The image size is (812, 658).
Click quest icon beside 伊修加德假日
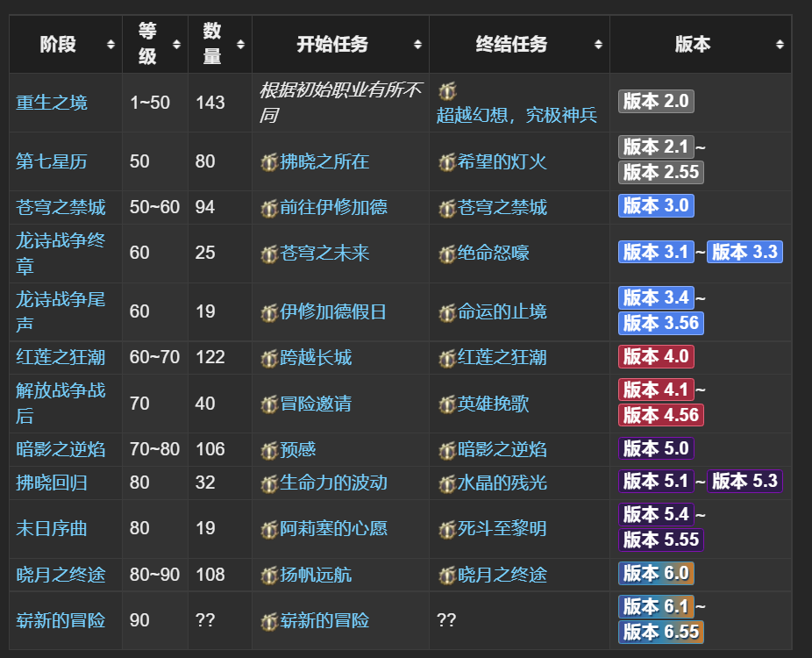click(269, 312)
